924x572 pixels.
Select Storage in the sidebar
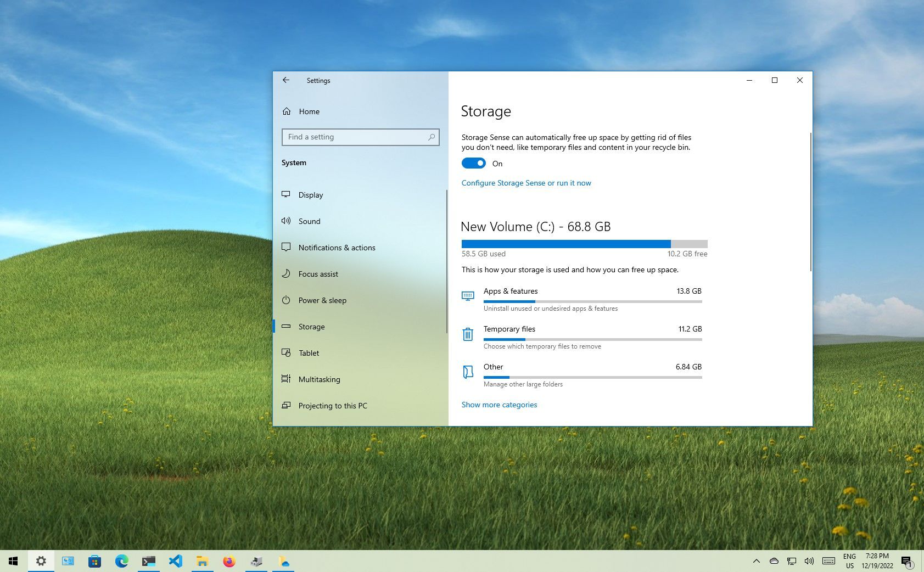311,326
